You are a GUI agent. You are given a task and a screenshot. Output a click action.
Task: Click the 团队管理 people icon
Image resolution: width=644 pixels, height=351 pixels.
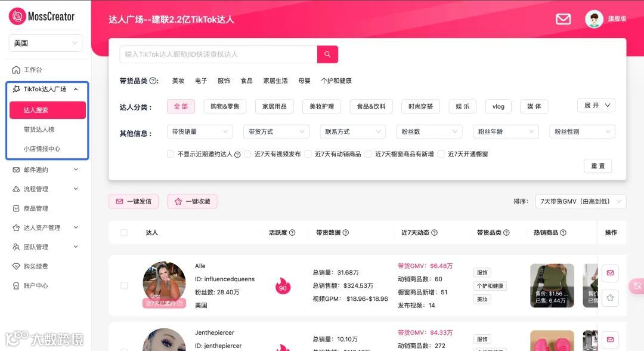click(16, 247)
